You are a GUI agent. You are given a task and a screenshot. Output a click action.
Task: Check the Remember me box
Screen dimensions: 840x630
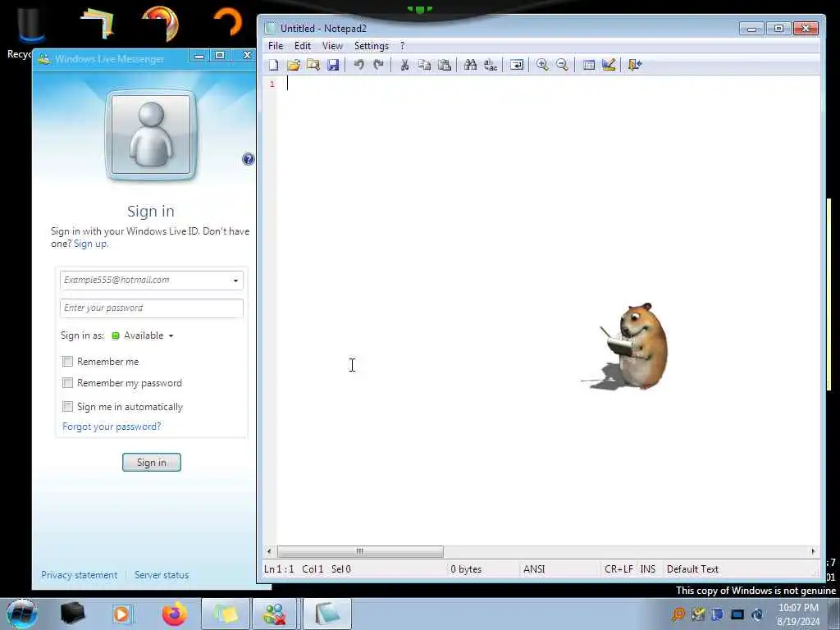(67, 362)
